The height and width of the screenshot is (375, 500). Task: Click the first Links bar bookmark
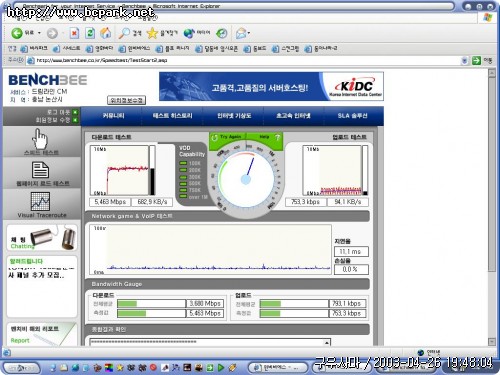34,49
